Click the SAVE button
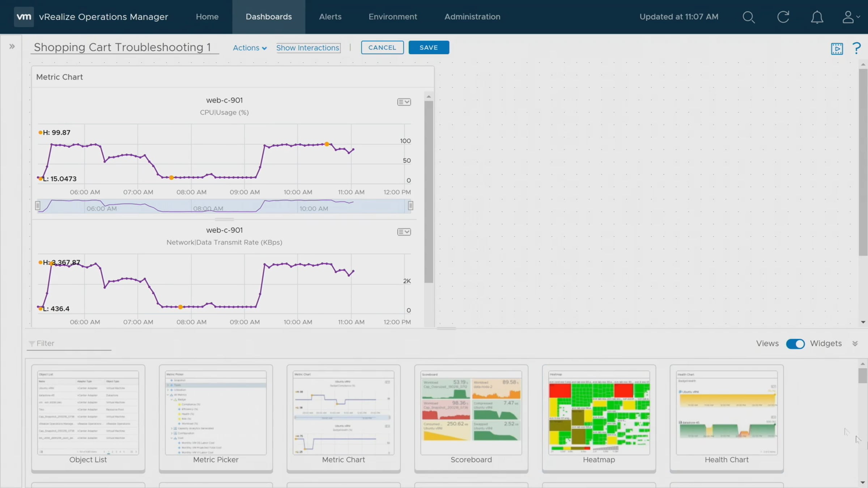This screenshot has height=488, width=868. (429, 47)
